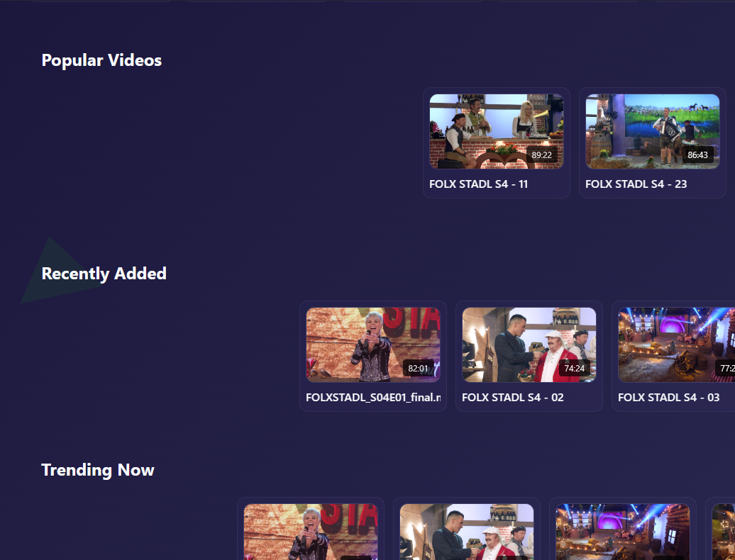Image resolution: width=735 pixels, height=560 pixels.
Task: Click the FOLX STADL S4 - 23 title
Action: pos(636,184)
